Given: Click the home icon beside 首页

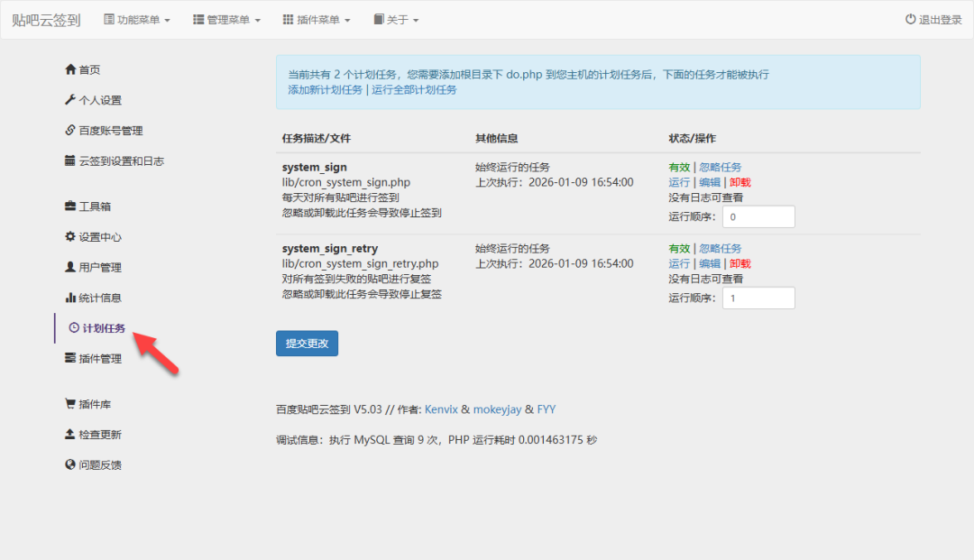Looking at the screenshot, I should coord(70,70).
